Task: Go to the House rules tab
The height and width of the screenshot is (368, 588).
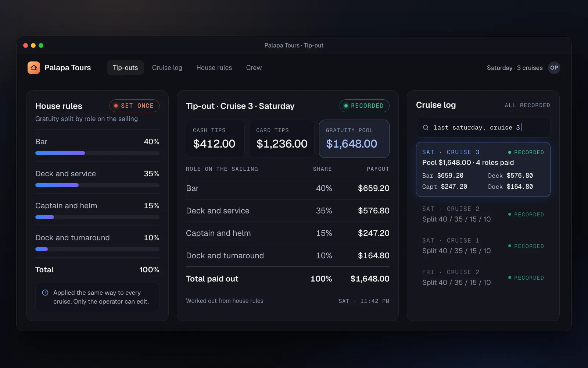Action: (214, 68)
